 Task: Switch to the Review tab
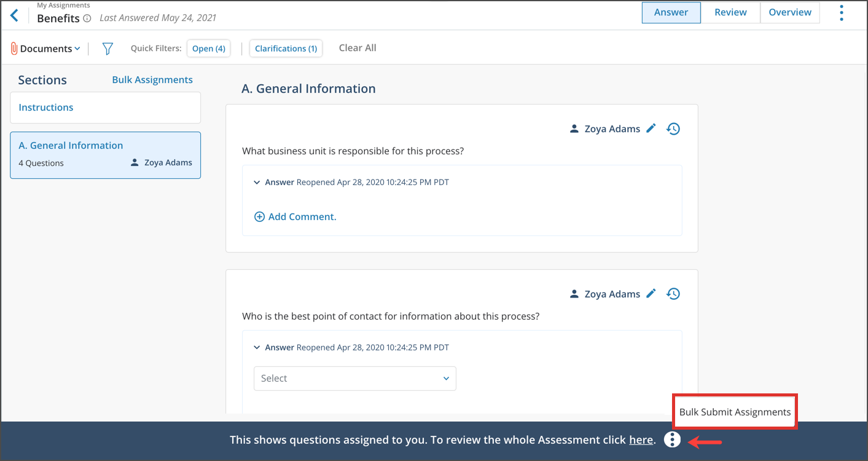pos(730,13)
